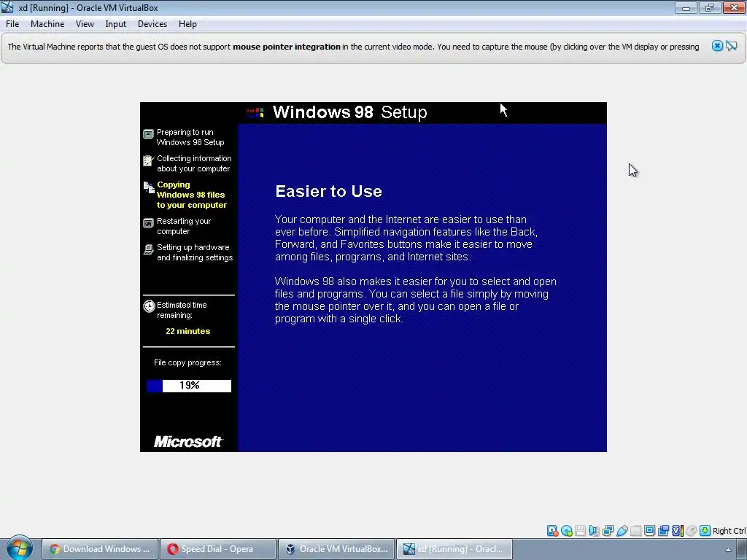Open the File menu

coord(12,24)
